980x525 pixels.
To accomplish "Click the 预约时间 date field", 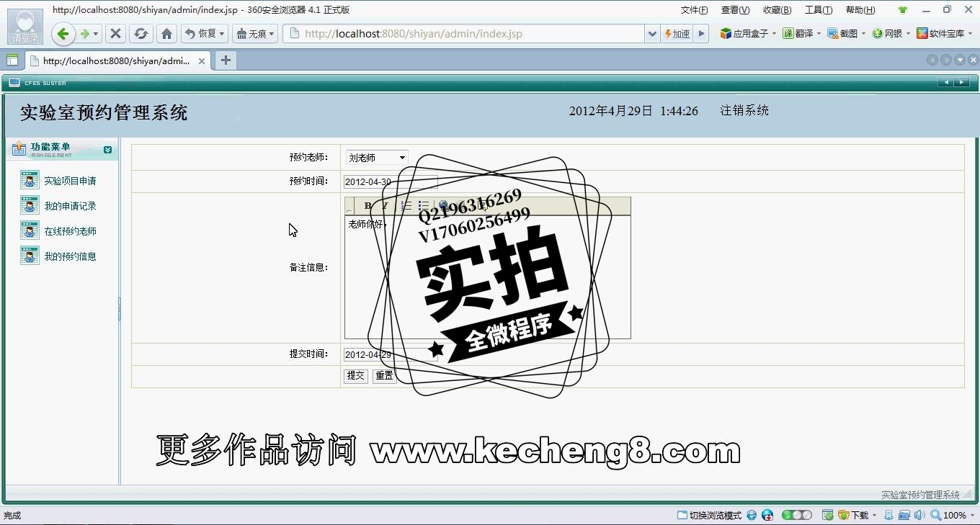I will pyautogui.click(x=391, y=182).
